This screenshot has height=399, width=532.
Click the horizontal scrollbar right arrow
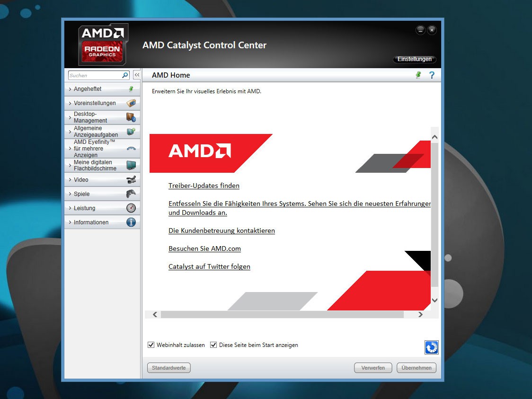pyautogui.click(x=420, y=314)
